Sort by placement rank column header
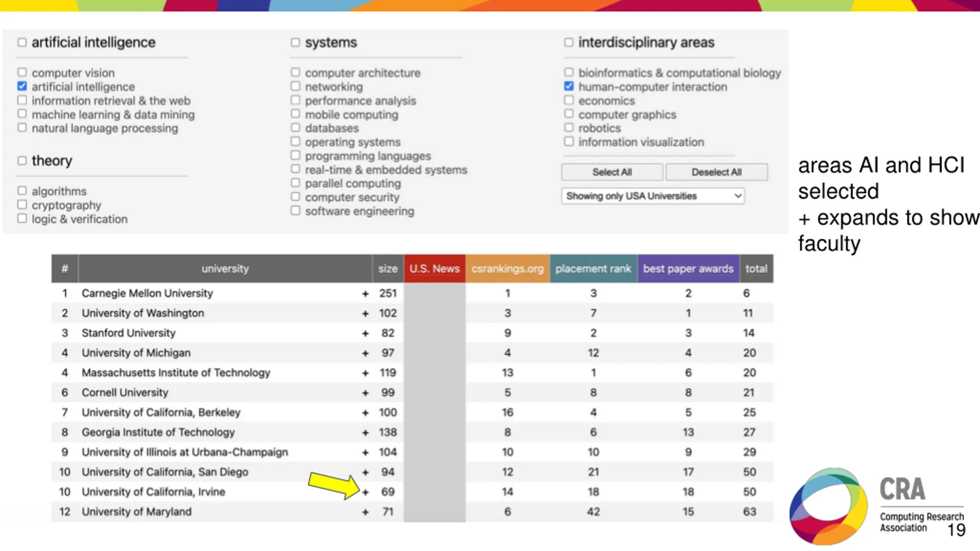Screen dimensions: 980x551 (x=593, y=269)
